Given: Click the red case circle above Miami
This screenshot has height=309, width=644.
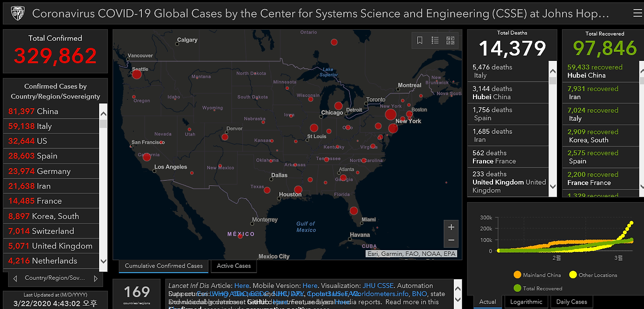Looking at the screenshot, I should coord(354,211).
